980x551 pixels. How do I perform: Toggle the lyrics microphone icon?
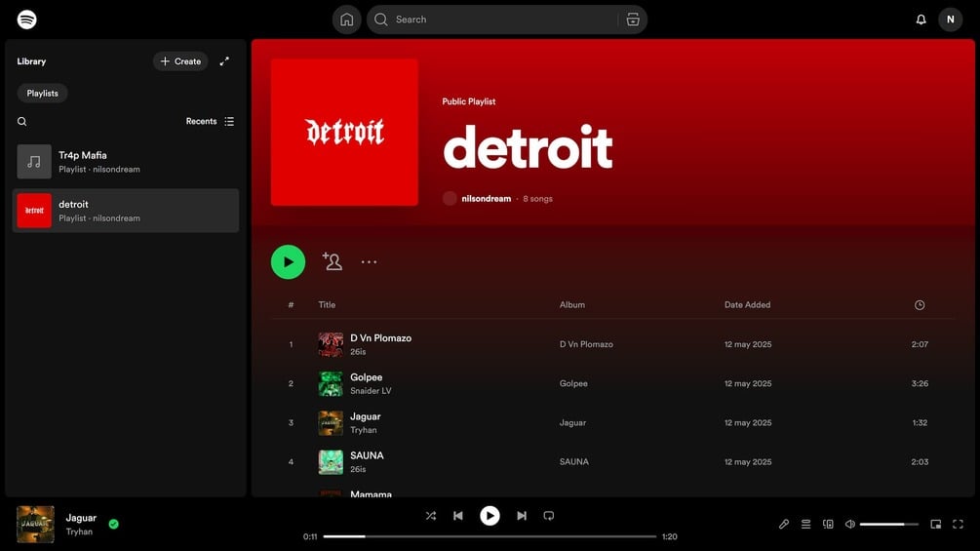click(x=784, y=524)
